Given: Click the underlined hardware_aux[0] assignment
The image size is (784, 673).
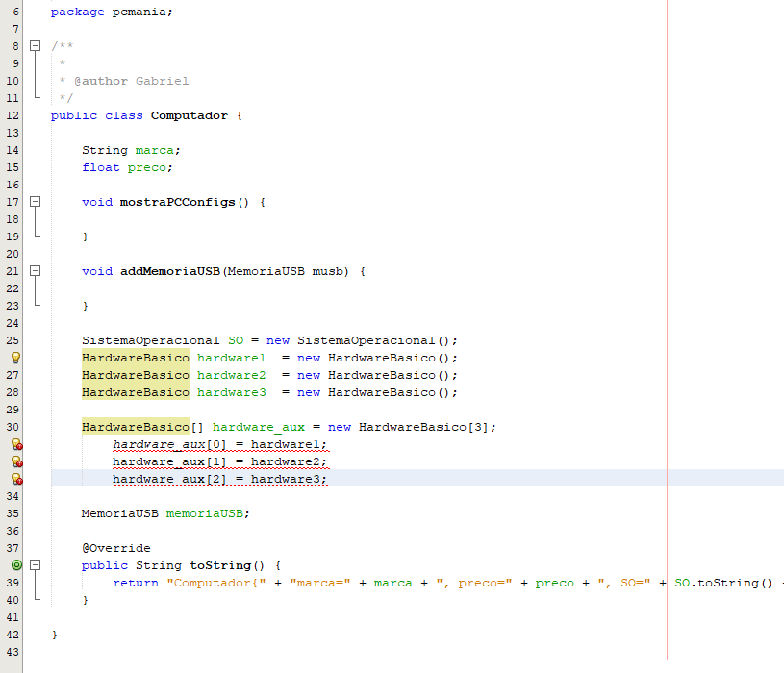Looking at the screenshot, I should [219, 445].
